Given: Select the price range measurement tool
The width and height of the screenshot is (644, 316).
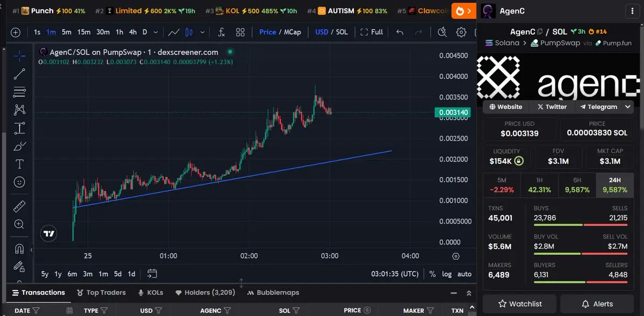Looking at the screenshot, I should point(19,128).
